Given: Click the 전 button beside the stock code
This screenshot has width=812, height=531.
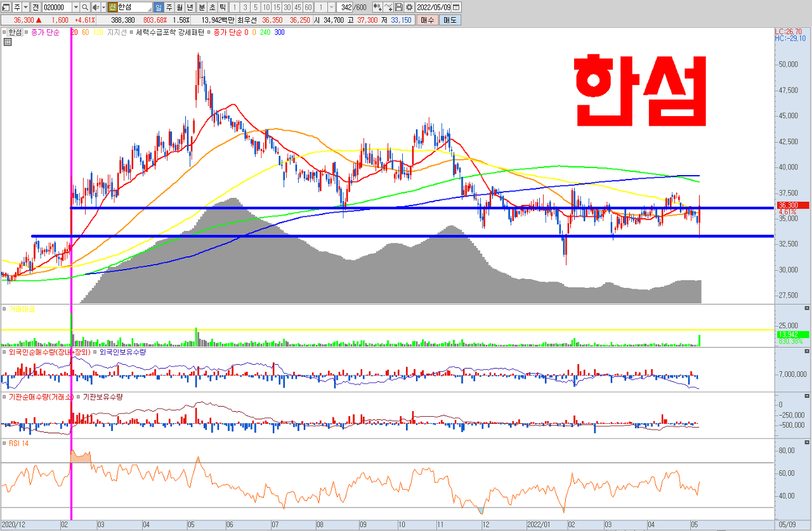Looking at the screenshot, I should point(36,7).
